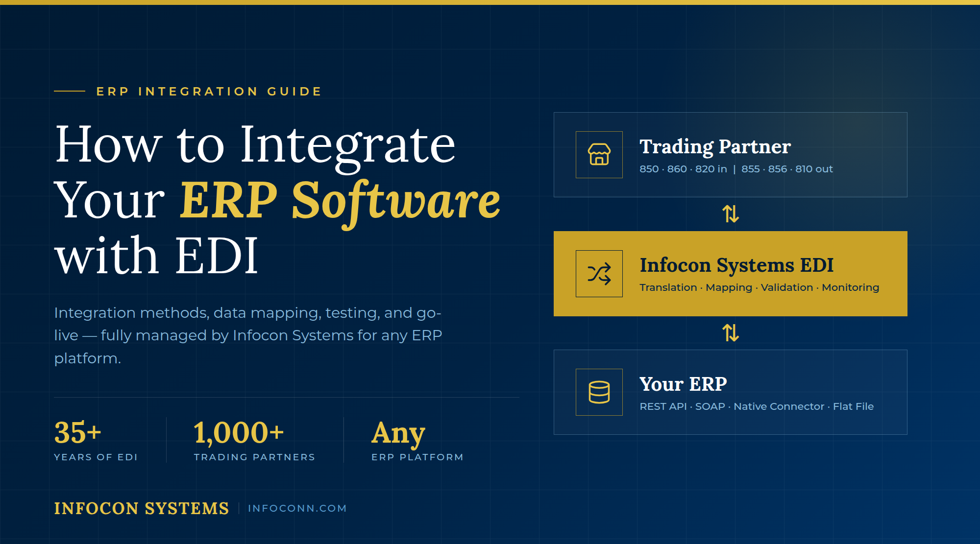
Task: Click the ERP PLATFORM label
Action: point(417,457)
